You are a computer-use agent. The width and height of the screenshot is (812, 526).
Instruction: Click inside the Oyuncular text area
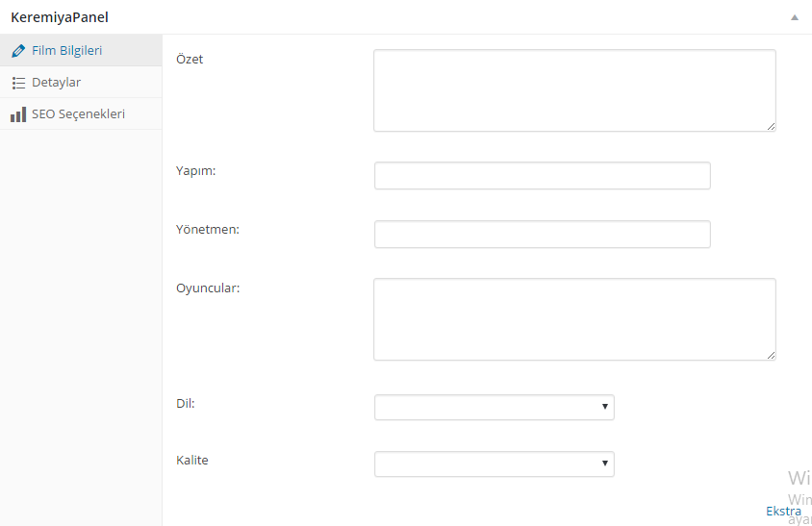(x=574, y=319)
